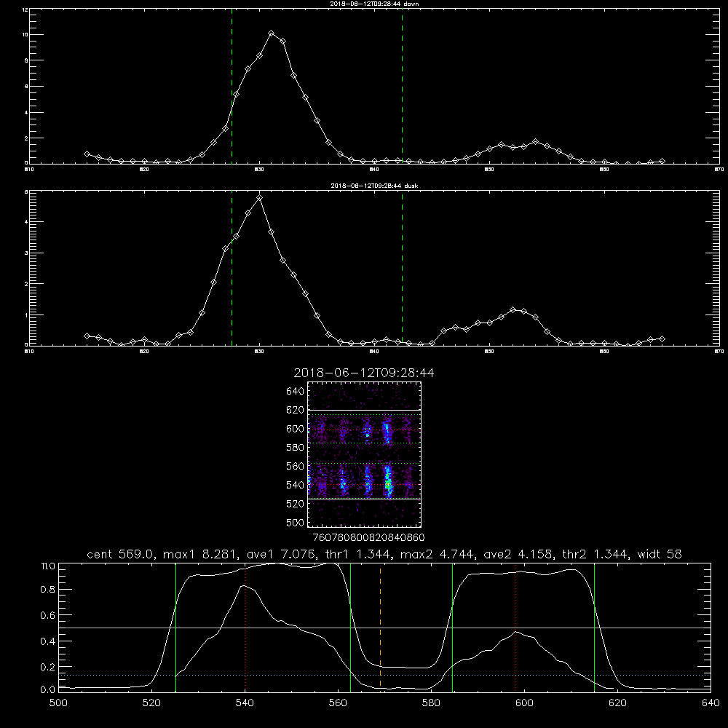Click the highest diamond point in dawn plot
The image size is (728, 728).
272,33
